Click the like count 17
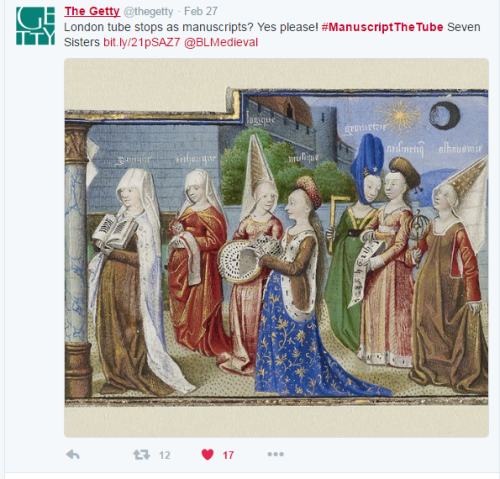This screenshot has height=479, width=500. coord(228,455)
